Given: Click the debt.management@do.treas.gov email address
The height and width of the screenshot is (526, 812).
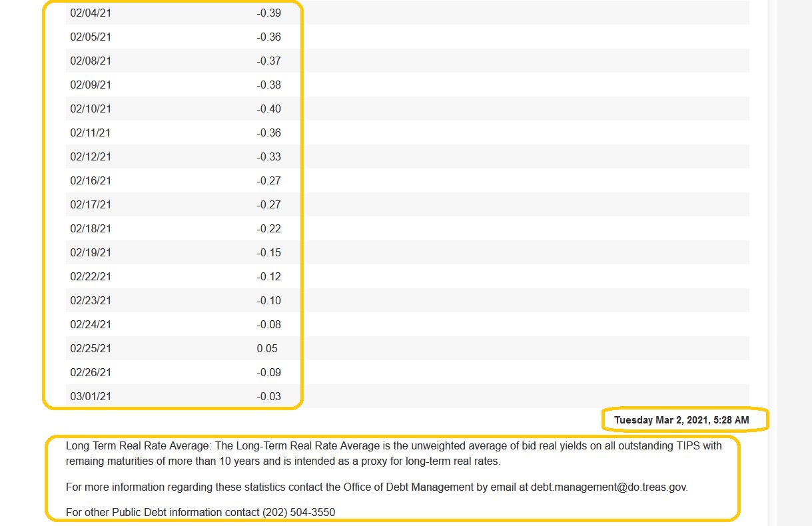Looking at the screenshot, I should (x=608, y=487).
